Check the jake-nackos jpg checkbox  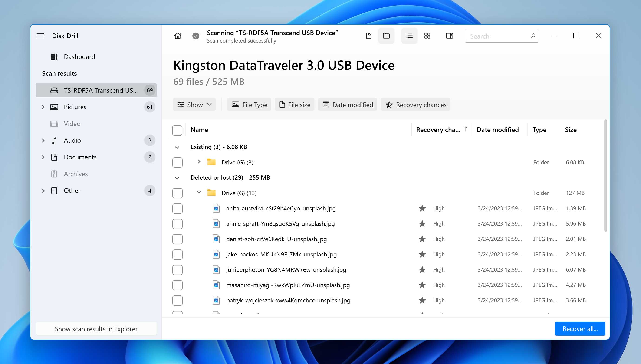pyautogui.click(x=177, y=255)
